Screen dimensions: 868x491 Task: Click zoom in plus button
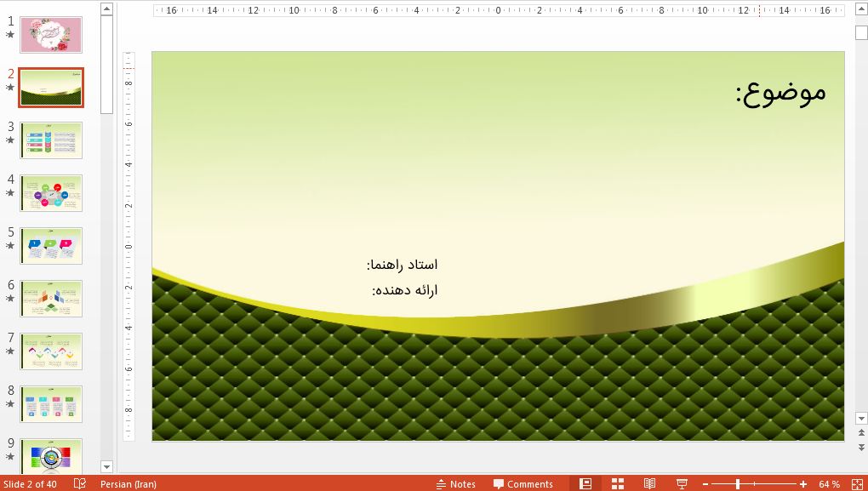tap(802, 483)
